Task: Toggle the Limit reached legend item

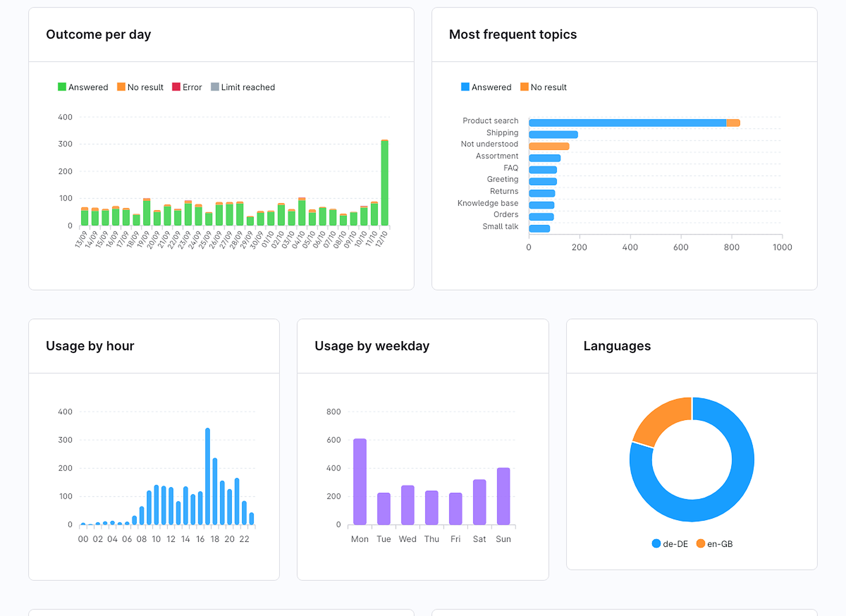Action: (243, 87)
